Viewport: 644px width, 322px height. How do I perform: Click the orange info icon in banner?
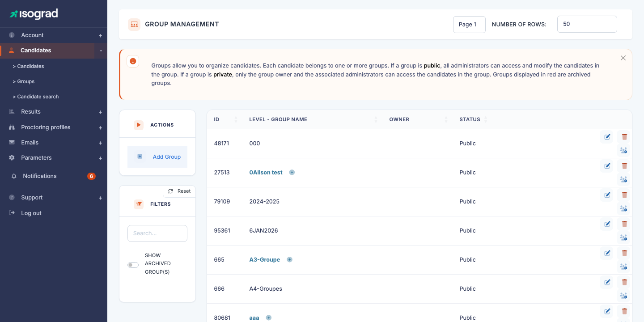click(133, 61)
